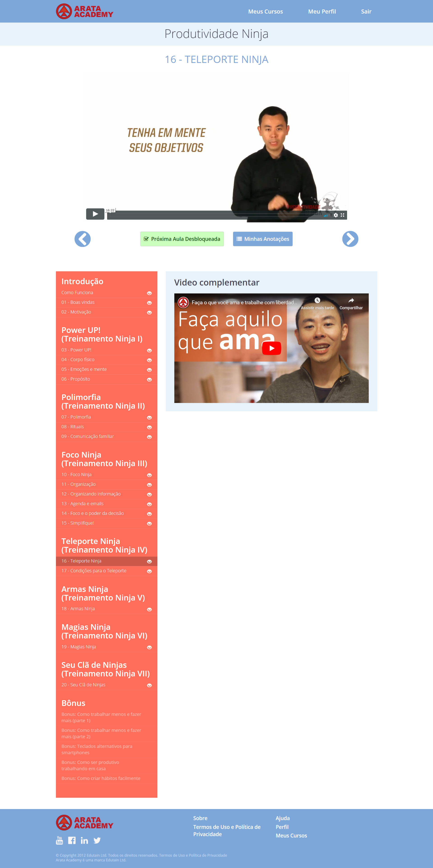Go to previous lesson arrow

(83, 239)
